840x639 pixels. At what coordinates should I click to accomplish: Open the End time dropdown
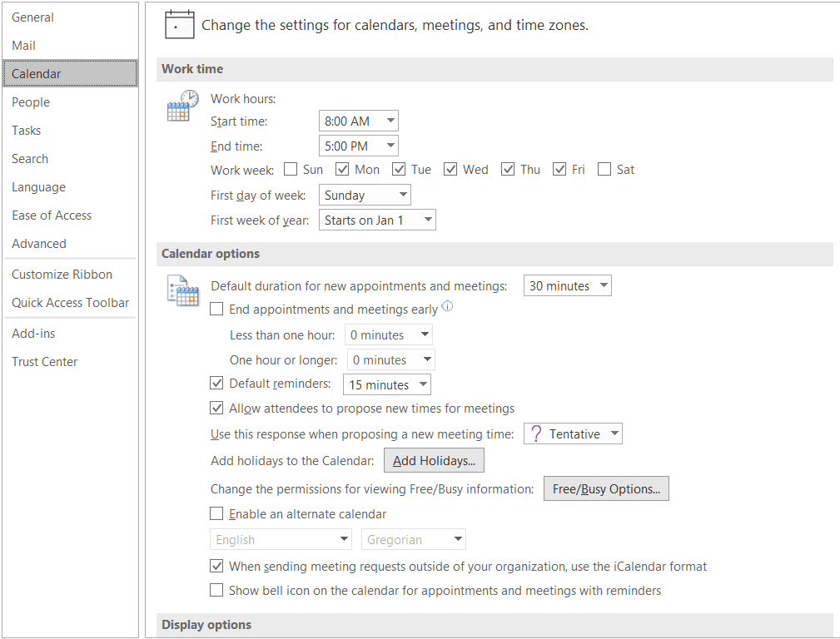pos(358,146)
